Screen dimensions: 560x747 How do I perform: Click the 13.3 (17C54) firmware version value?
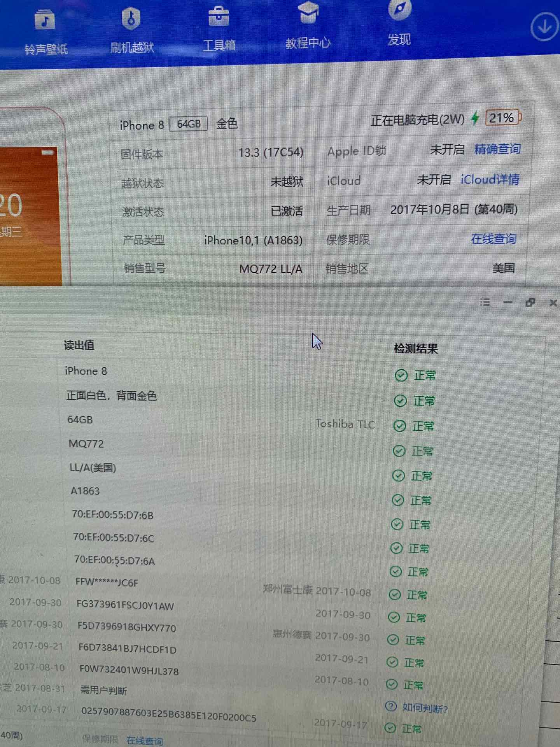tap(271, 153)
